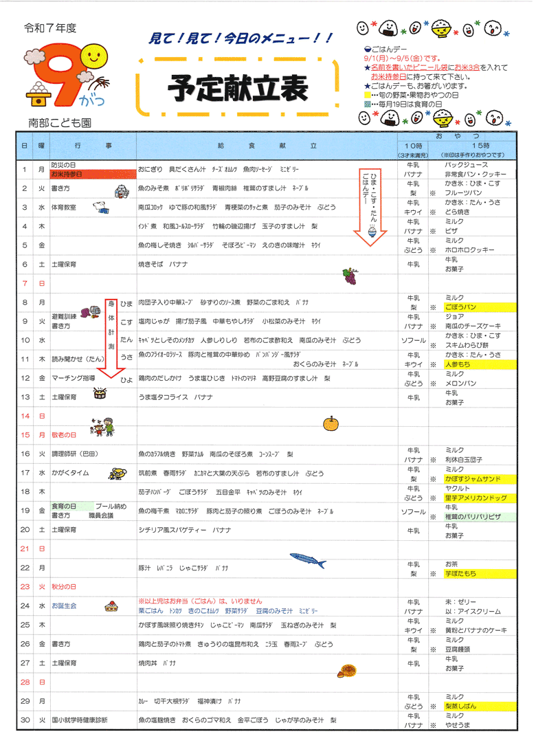The image size is (536, 756).
Task: Click the うま塩タコライス menu item
Action: point(163,397)
